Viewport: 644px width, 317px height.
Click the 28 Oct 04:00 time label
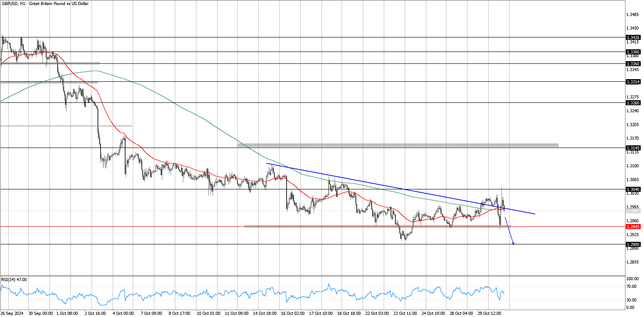click(462, 313)
